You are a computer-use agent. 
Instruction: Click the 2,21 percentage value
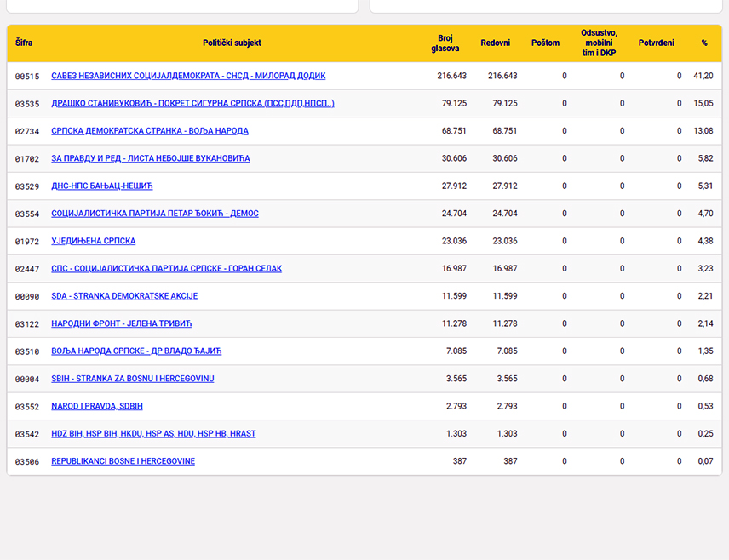[x=705, y=296]
